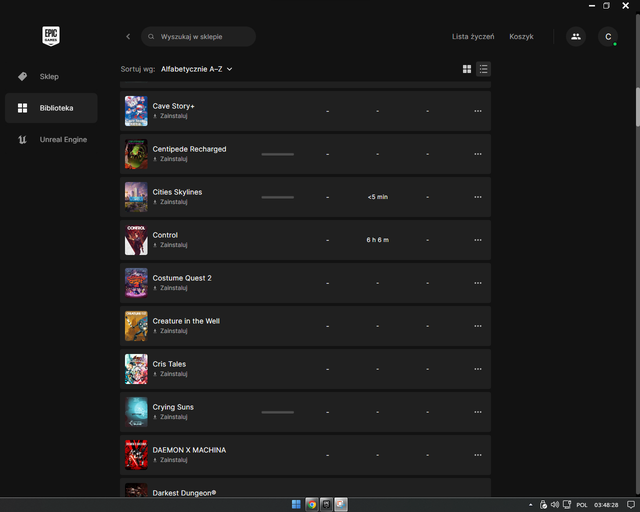Screen dimensions: 640x512
Task: Click Cities Skylines cover thumbnail
Action: click(x=136, y=197)
